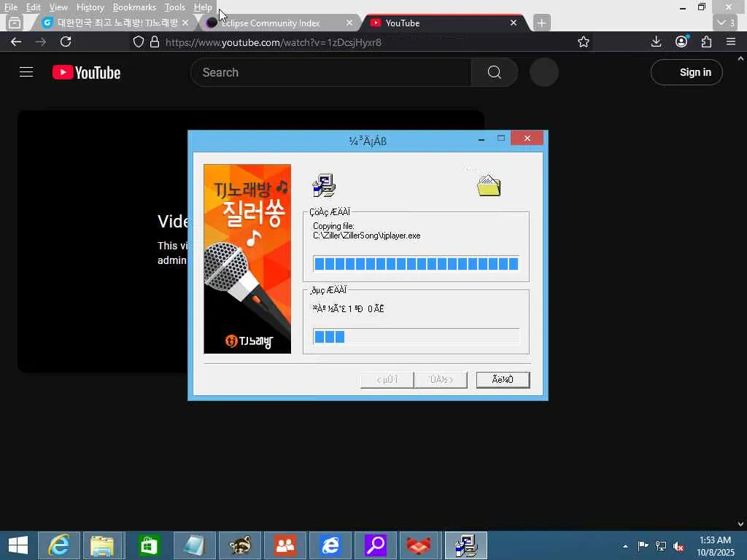This screenshot has width=747, height=560.
Task: Switch to the installer taskbar icon
Action: 466,545
